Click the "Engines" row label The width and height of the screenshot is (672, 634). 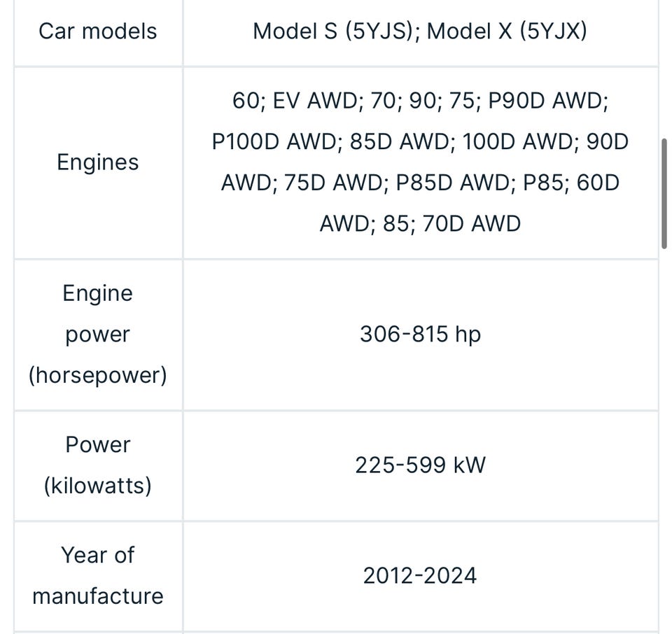tap(98, 162)
